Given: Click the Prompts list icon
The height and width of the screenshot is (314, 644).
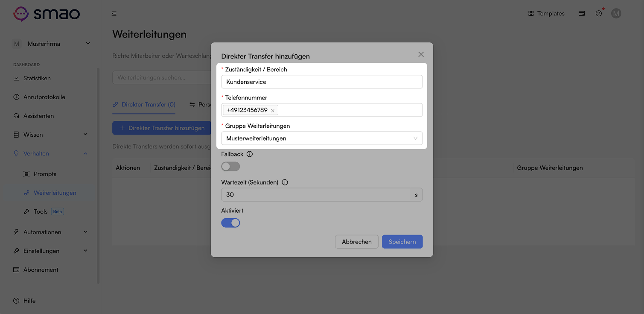Looking at the screenshot, I should pyautogui.click(x=26, y=174).
